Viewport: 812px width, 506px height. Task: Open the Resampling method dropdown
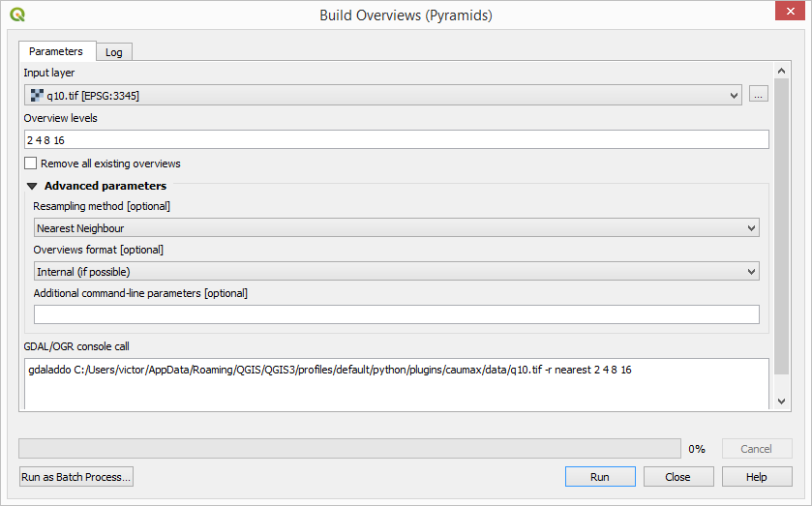pos(397,228)
